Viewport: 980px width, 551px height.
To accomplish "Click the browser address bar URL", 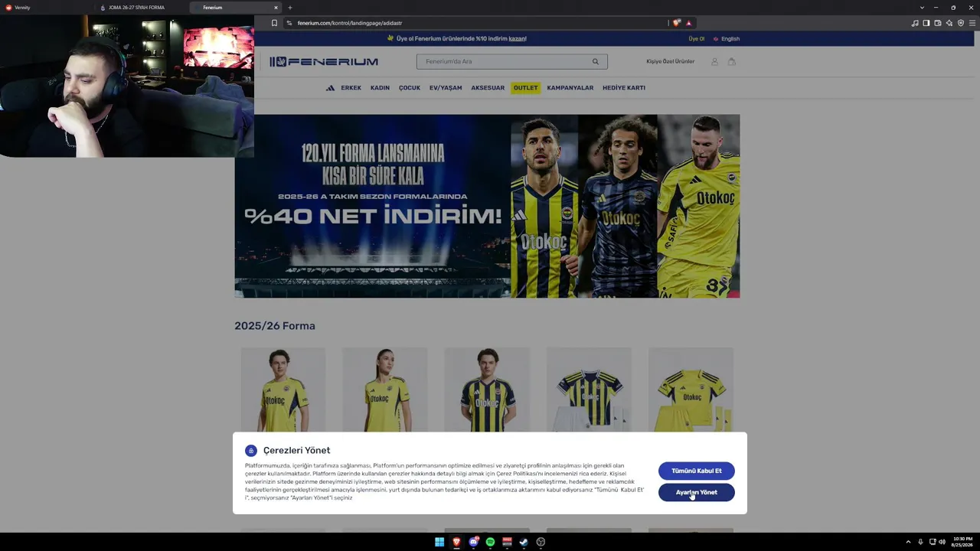I will [x=350, y=23].
